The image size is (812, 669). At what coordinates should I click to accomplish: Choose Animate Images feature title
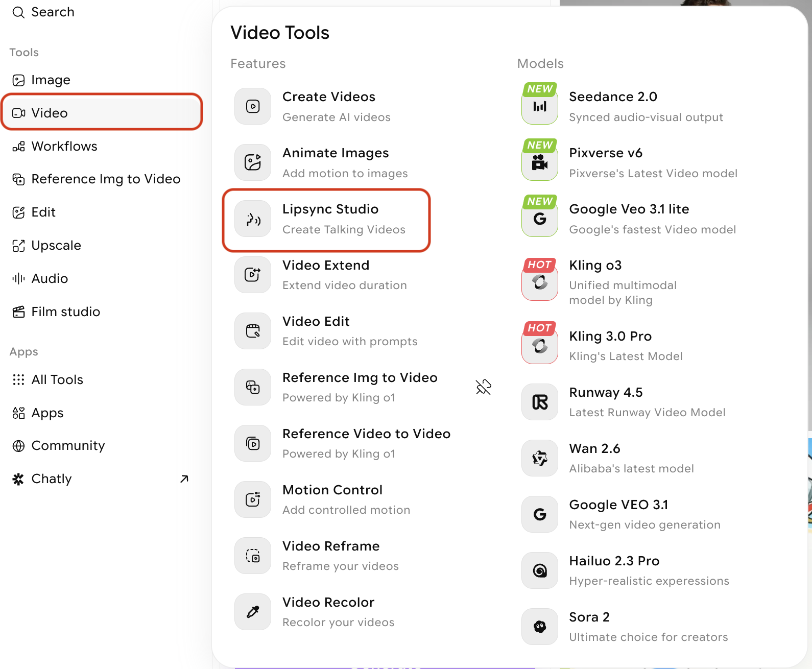(336, 153)
